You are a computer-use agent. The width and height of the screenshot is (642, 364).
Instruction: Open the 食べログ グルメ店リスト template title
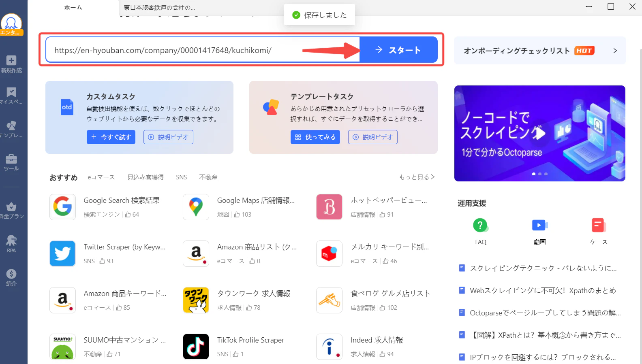pyautogui.click(x=390, y=294)
